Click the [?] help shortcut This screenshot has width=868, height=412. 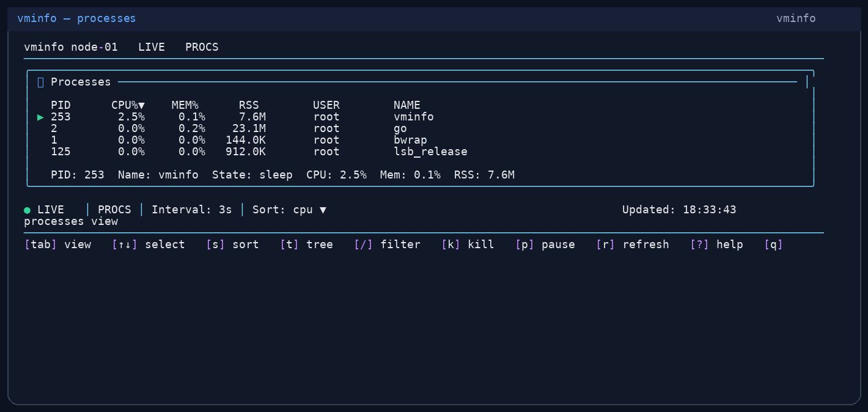coord(716,245)
